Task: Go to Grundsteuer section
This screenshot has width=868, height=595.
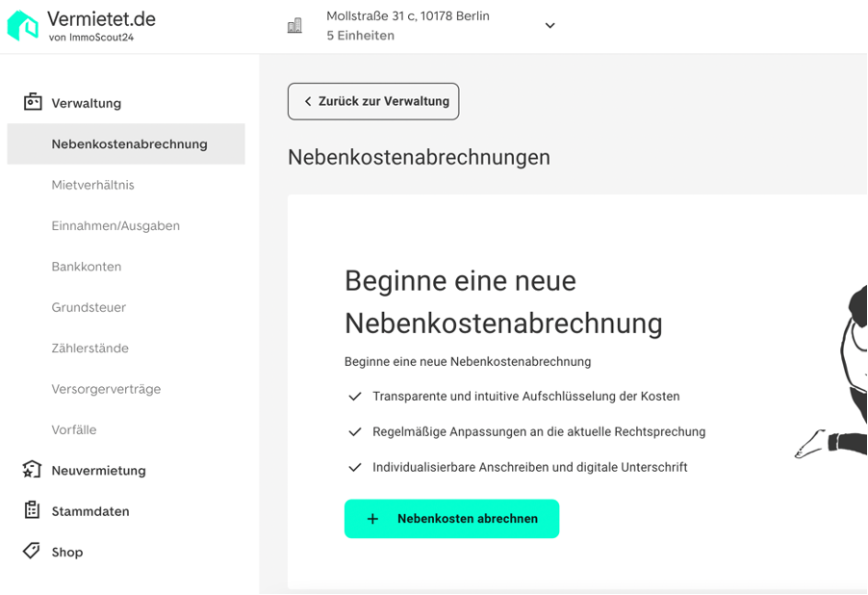Action: (89, 307)
